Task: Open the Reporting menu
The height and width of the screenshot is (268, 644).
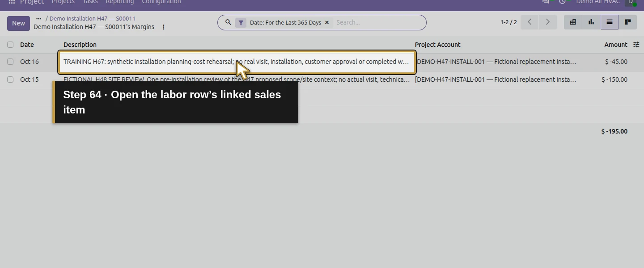Action: tap(120, 2)
